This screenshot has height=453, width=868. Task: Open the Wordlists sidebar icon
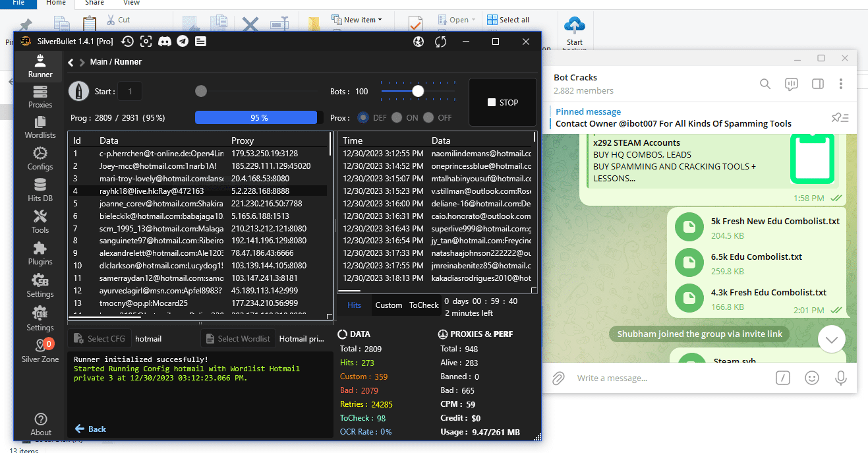pyautogui.click(x=40, y=127)
